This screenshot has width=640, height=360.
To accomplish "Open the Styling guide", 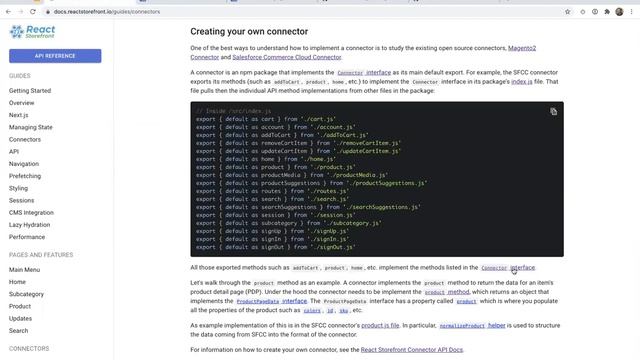I will 18,188.
